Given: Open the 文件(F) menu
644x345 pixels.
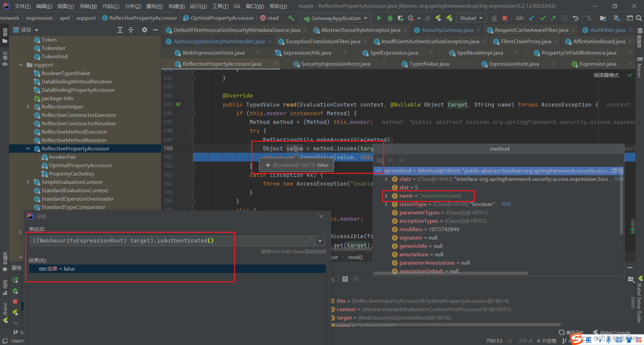Looking at the screenshot, I should coord(22,6).
